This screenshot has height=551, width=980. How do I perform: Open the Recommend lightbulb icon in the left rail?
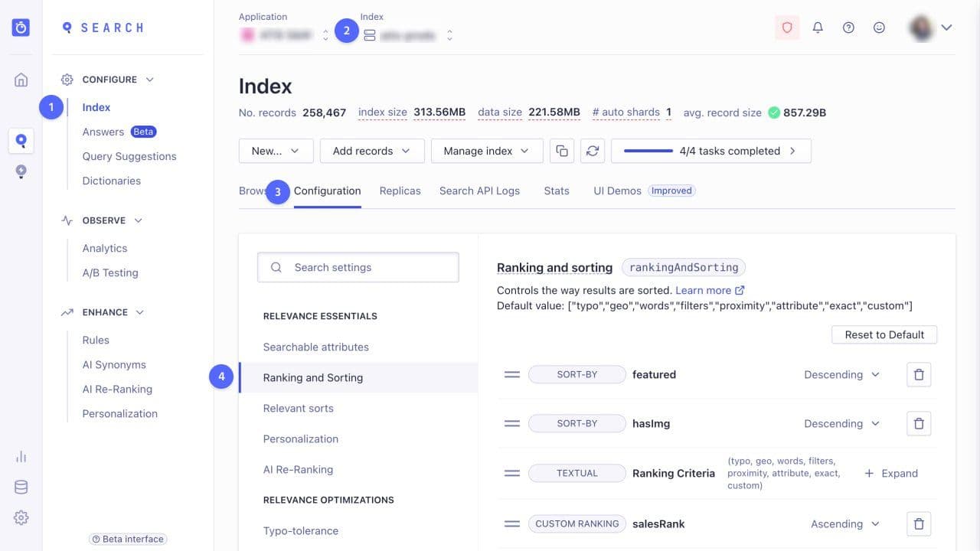pos(21,171)
